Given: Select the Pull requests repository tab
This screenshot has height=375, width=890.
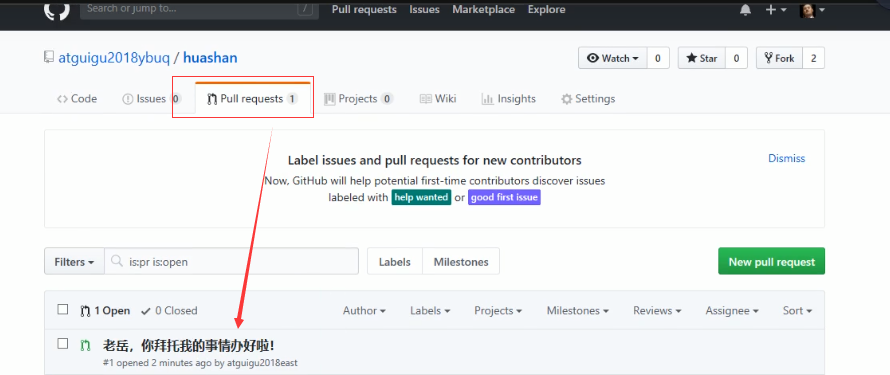Looking at the screenshot, I should pyautogui.click(x=253, y=99).
